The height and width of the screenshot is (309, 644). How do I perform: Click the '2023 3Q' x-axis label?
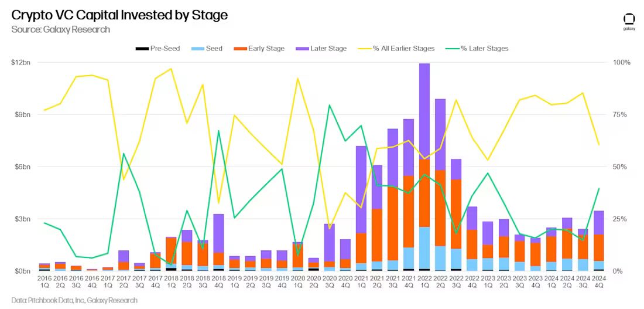point(519,283)
